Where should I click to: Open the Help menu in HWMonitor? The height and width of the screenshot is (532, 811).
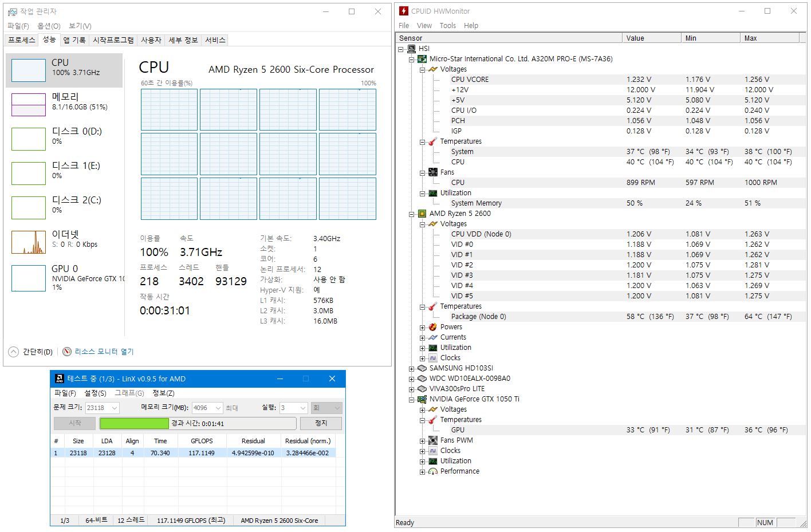(x=471, y=26)
